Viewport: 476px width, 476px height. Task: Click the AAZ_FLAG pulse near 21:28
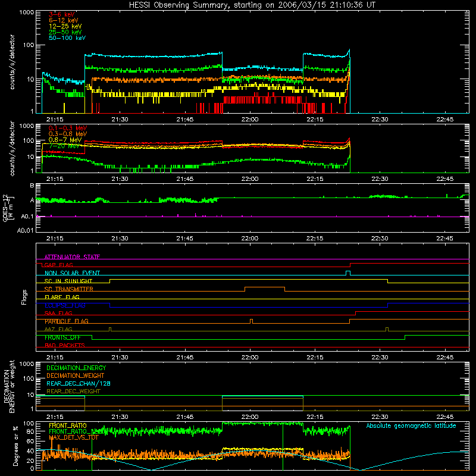pos(110,329)
